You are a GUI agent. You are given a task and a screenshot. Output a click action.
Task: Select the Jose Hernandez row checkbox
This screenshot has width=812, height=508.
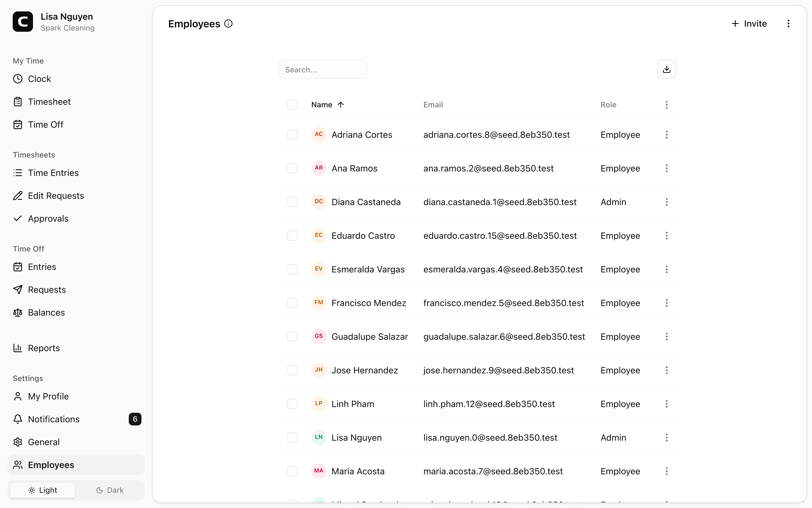coord(292,370)
